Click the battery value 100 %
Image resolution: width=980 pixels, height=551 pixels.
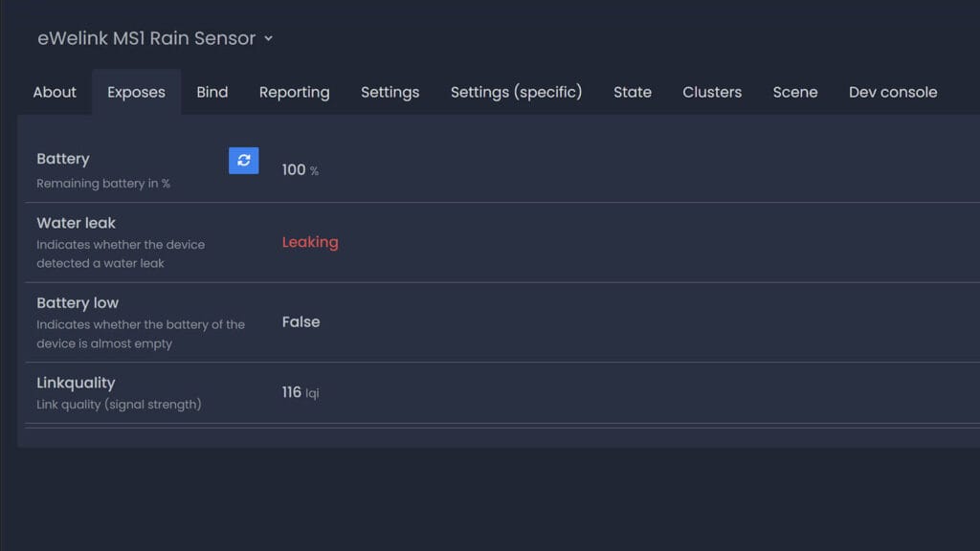[x=300, y=170]
